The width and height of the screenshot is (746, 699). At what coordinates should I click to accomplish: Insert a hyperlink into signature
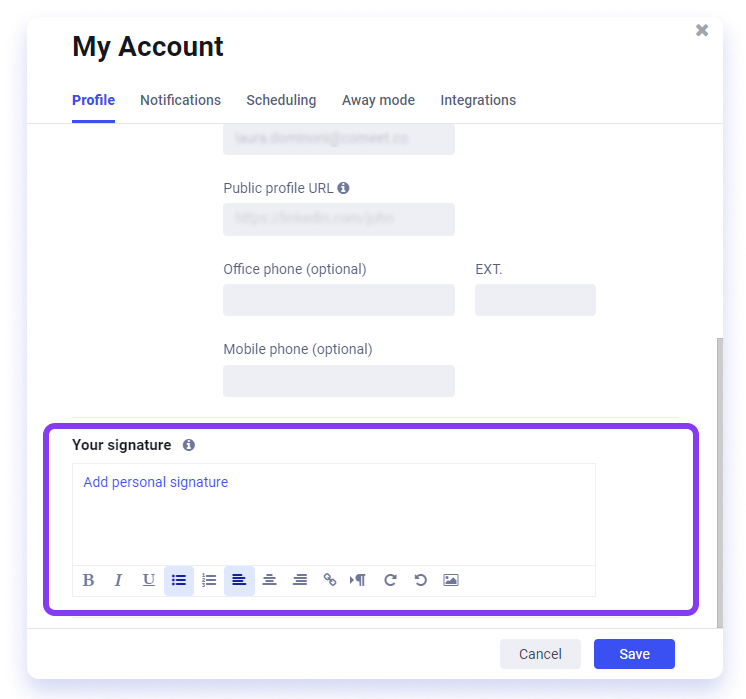click(x=330, y=580)
